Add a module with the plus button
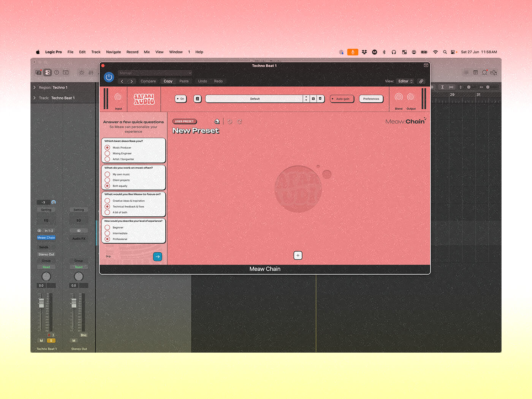The height and width of the screenshot is (399, 532). pos(298,255)
